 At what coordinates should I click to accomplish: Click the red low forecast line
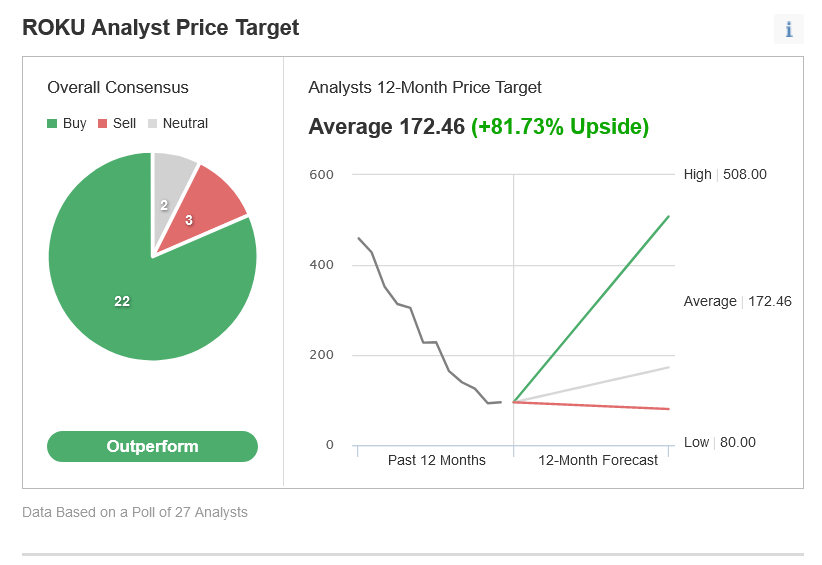(x=591, y=406)
